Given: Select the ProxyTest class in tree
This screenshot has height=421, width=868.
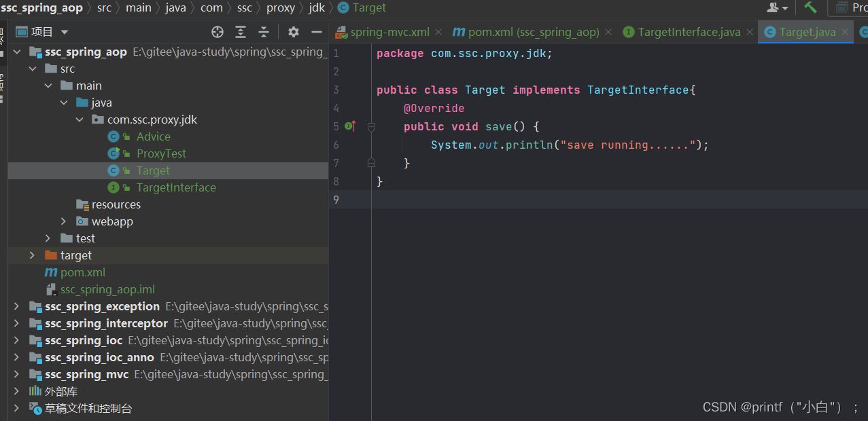Looking at the screenshot, I should (161, 153).
